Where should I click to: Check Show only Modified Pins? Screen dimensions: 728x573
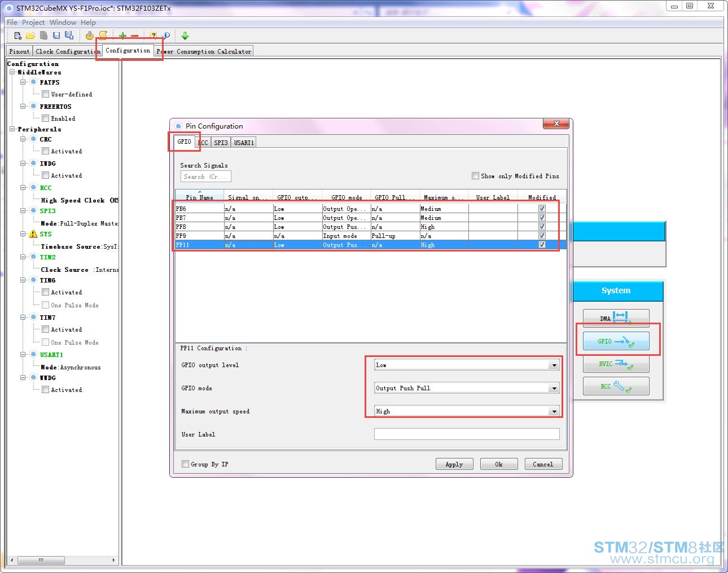(x=475, y=176)
